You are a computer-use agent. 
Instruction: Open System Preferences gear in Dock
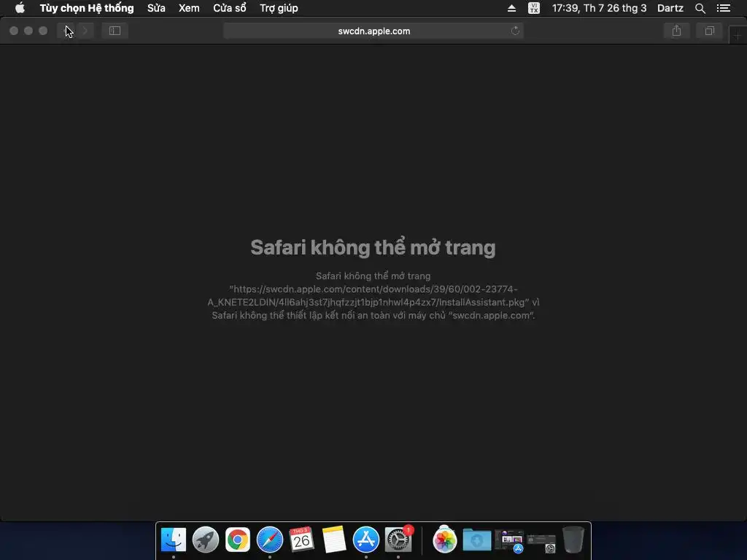[x=398, y=540]
